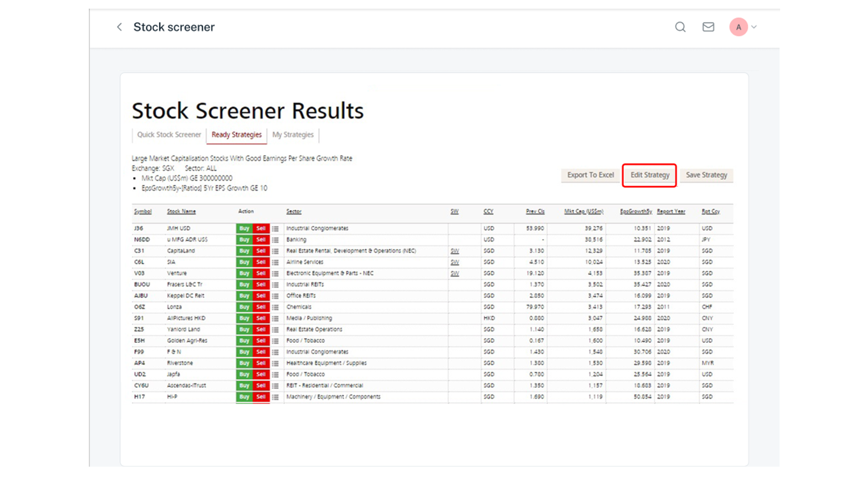Open details list icon for F & N

(x=275, y=352)
